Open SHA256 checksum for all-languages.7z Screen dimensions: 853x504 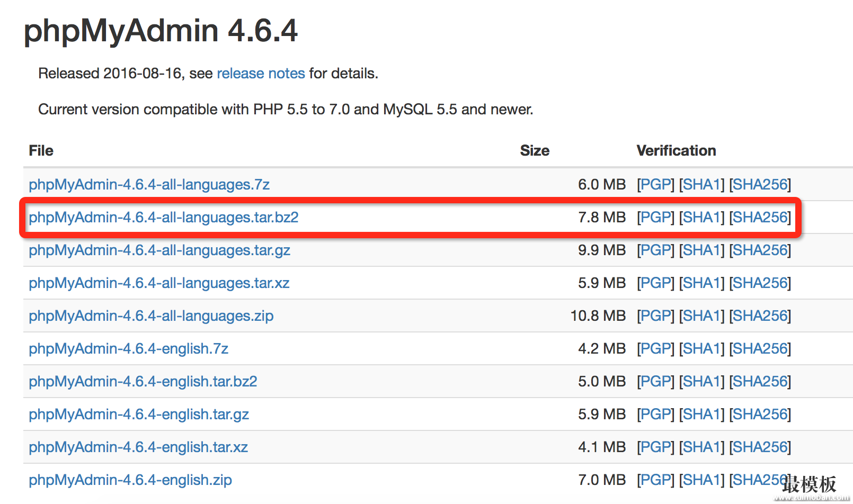click(x=760, y=184)
